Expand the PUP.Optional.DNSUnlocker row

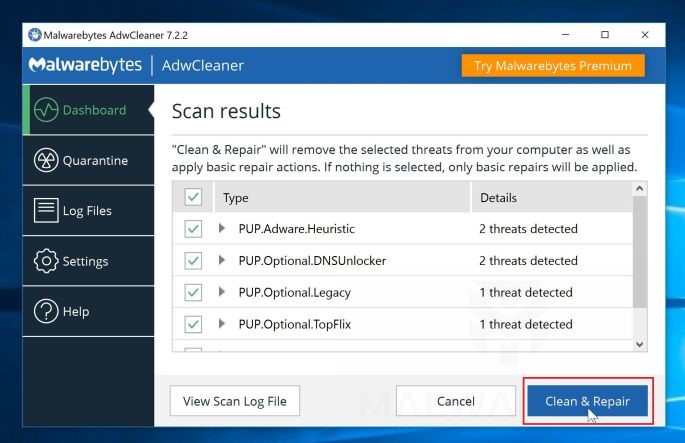222,260
